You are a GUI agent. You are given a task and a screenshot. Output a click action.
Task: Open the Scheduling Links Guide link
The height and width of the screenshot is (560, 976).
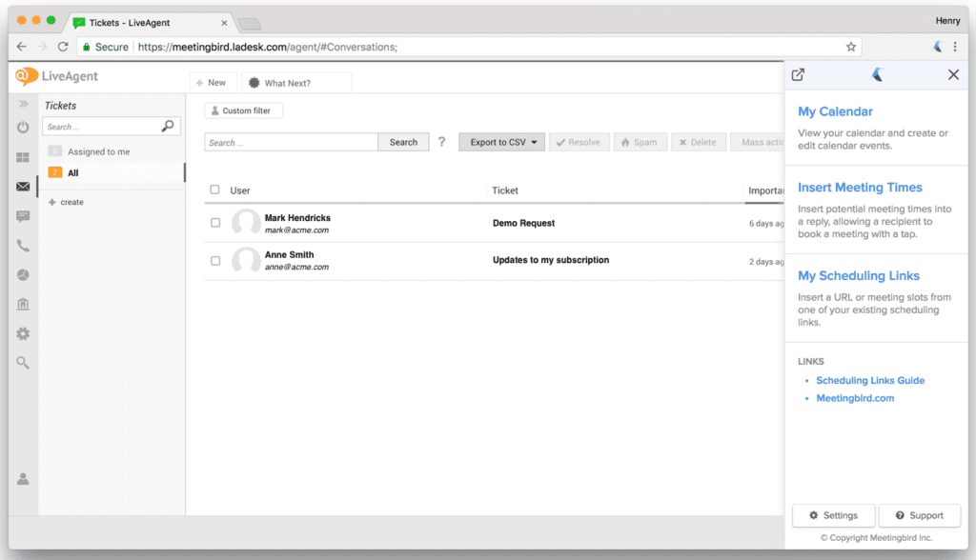tap(870, 380)
